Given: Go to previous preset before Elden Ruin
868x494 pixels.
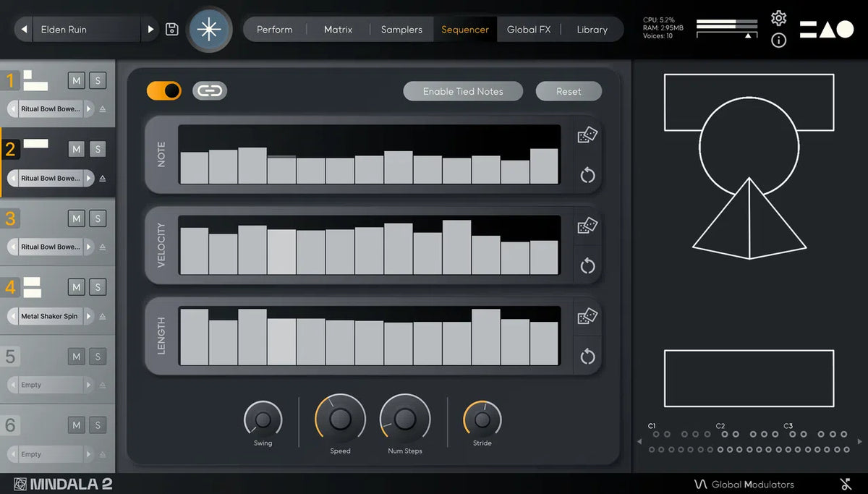Looking at the screenshot, I should click(x=25, y=30).
